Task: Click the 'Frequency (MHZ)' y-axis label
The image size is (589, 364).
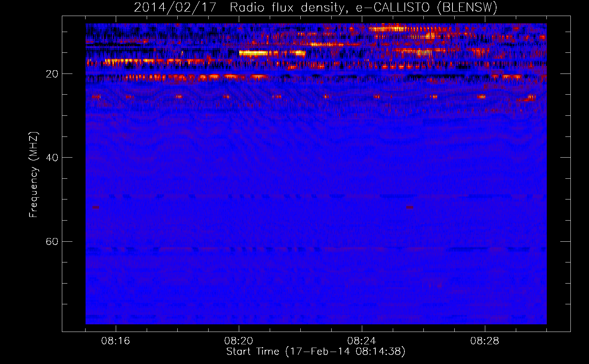Action: tap(33, 175)
